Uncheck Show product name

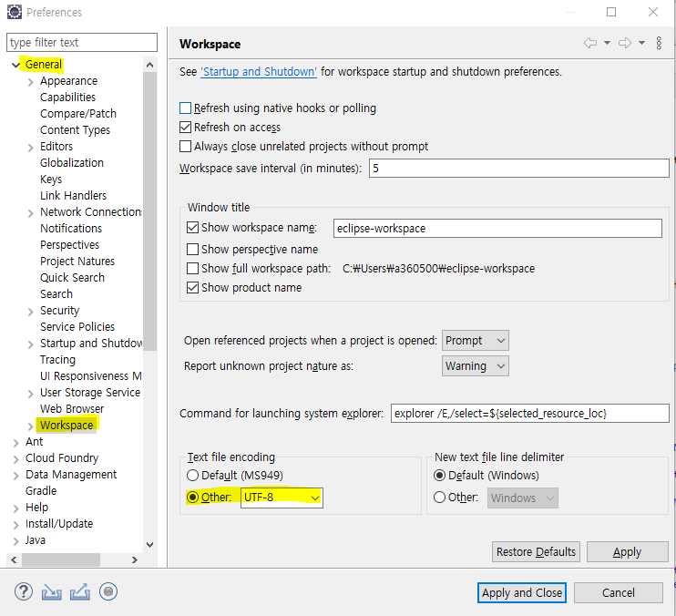(193, 288)
